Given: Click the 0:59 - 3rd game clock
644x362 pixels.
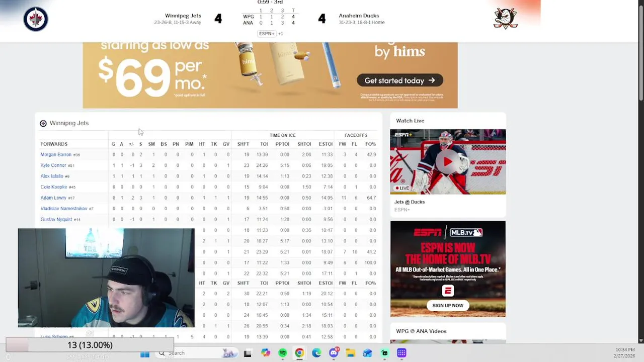Looking at the screenshot, I should click(271, 3).
